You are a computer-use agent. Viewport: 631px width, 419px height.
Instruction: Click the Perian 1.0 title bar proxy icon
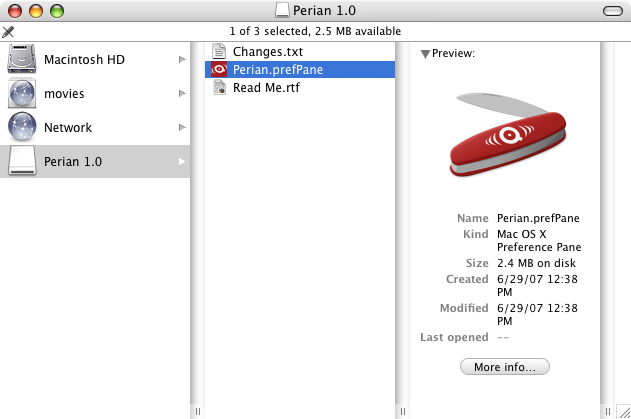(x=284, y=10)
